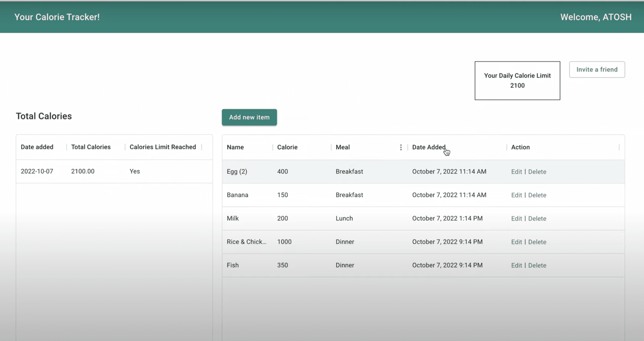Screen dimensions: 644x341
Task: Delete the Milk lunch entry
Action: coord(537,218)
